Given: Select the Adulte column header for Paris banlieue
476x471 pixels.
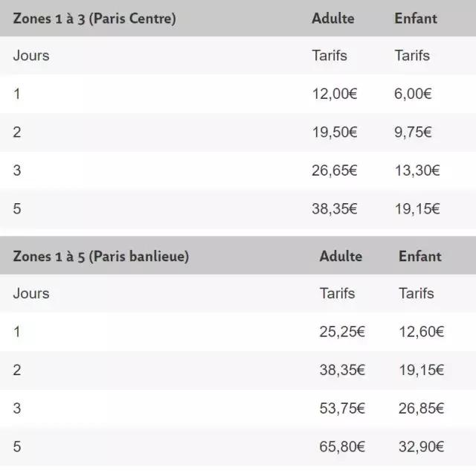Looking at the screenshot, I should pyautogui.click(x=341, y=257).
